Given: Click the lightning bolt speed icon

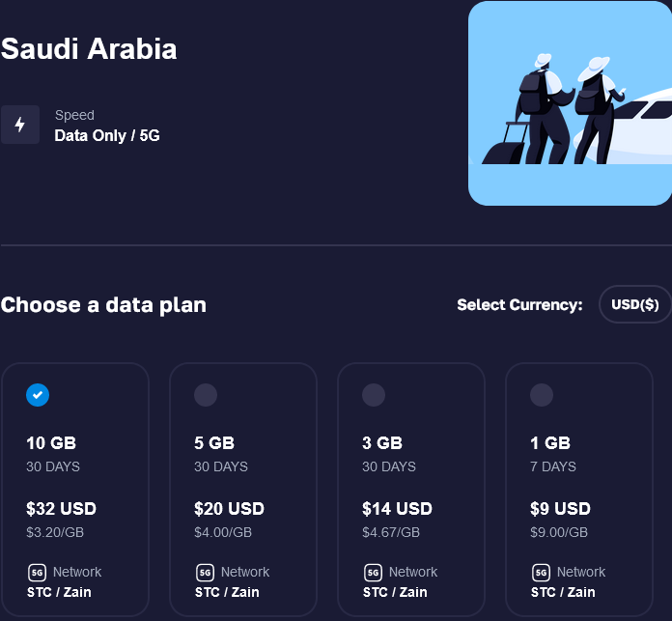Looking at the screenshot, I should [20, 125].
